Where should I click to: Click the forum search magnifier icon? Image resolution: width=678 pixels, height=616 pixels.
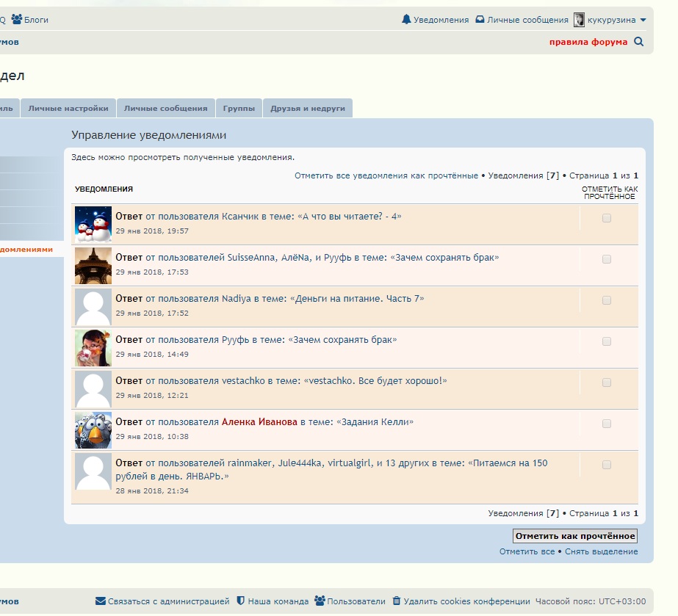pos(638,42)
